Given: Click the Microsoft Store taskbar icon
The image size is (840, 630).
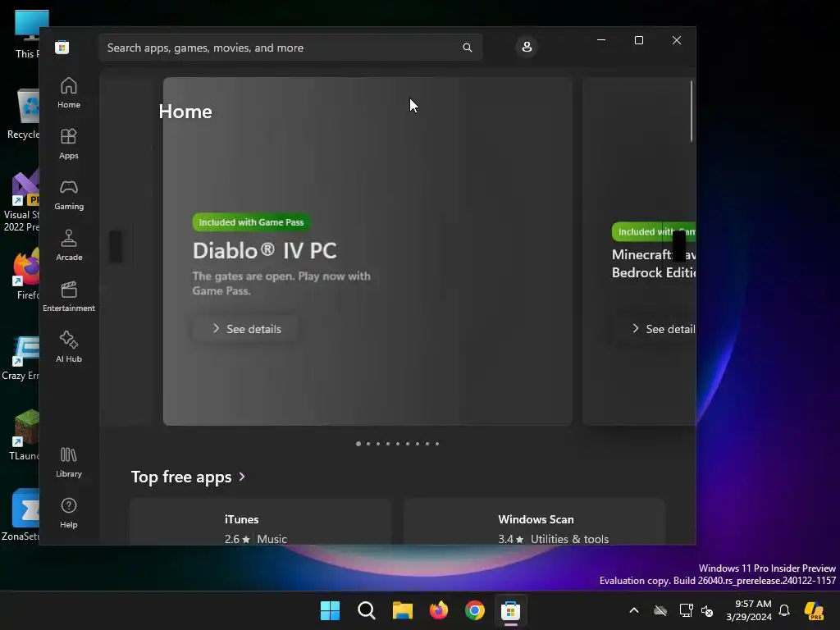Looking at the screenshot, I should 510,610.
